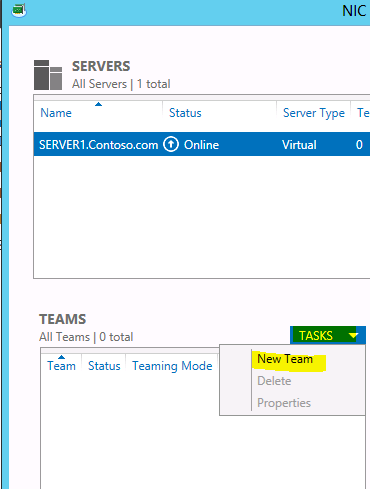Viewport: 370px width, 489px height.
Task: Click the Servers section icon
Action: [x=48, y=75]
